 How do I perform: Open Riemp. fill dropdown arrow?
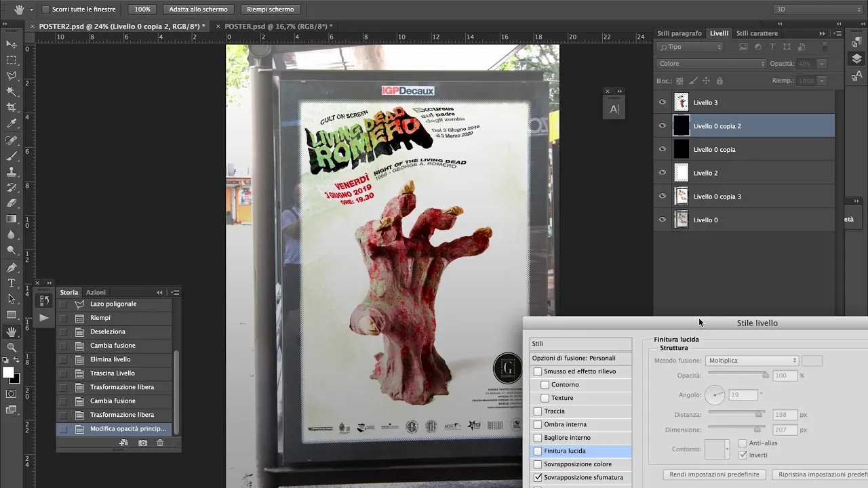[x=822, y=81]
